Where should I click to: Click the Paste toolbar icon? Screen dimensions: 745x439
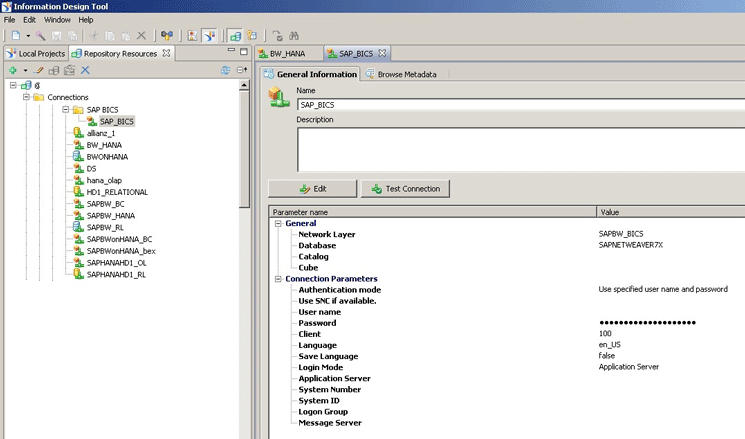(125, 36)
